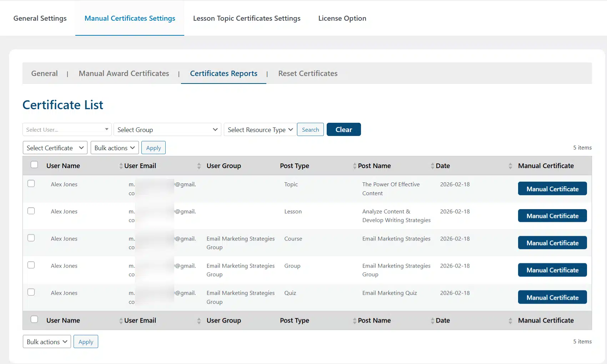Click 'Analyze Content & Develop Writing Strategies' text
Viewport: 607px width, 364px height.
[396, 216]
